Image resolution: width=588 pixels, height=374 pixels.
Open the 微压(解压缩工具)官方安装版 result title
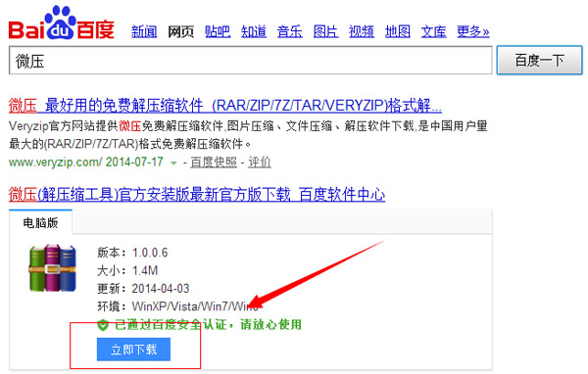(x=197, y=195)
